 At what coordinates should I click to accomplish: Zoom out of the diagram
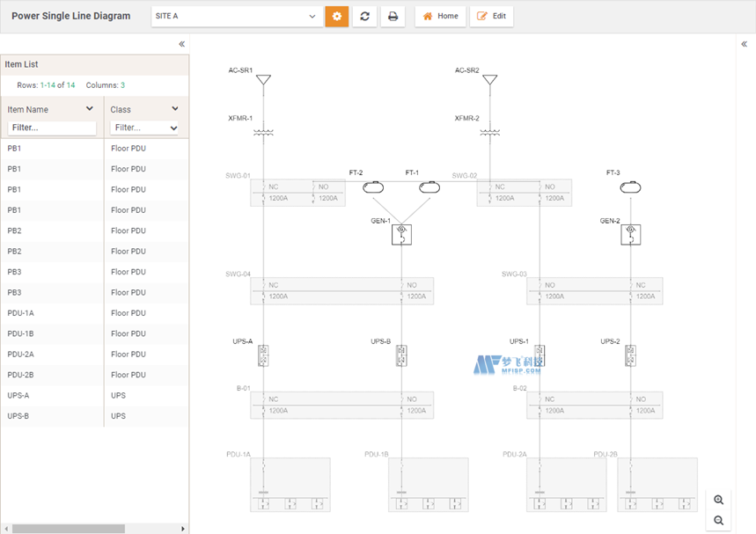(x=718, y=521)
